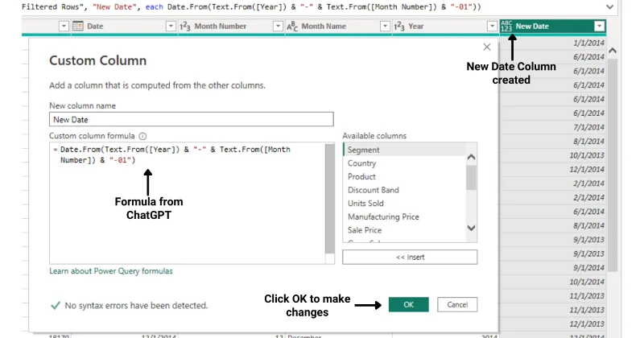Click the data grid vertical scrollbar thumb
Viewport: 644px width, 338px height.
click(613, 165)
